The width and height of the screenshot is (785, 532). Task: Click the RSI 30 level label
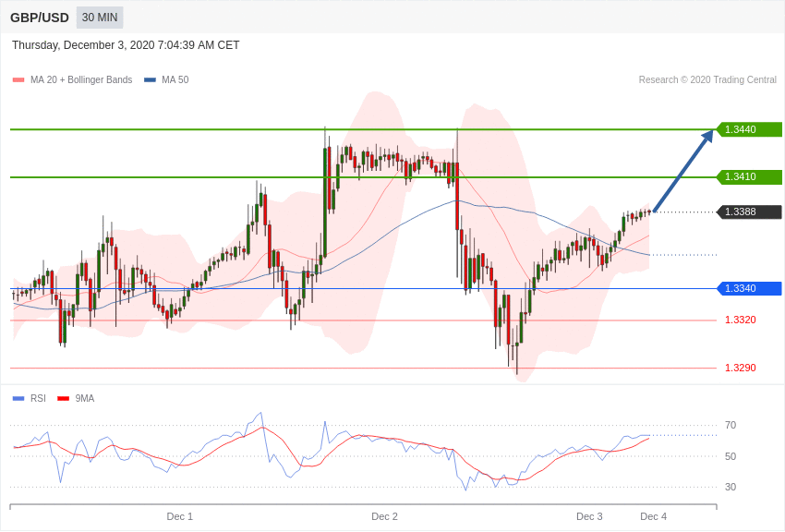click(731, 487)
